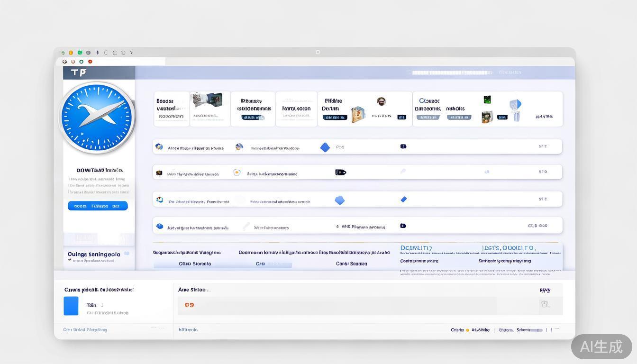Click the gray input field showing orange '09'

point(337,305)
